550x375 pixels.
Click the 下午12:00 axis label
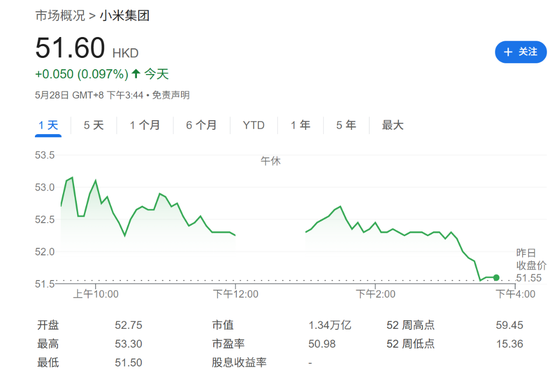(x=236, y=294)
